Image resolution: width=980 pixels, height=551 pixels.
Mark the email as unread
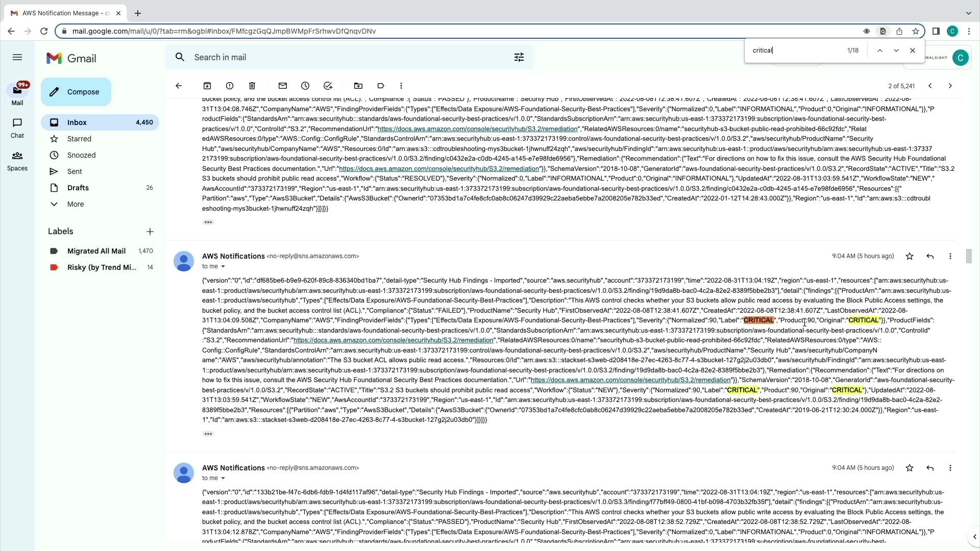coord(283,86)
